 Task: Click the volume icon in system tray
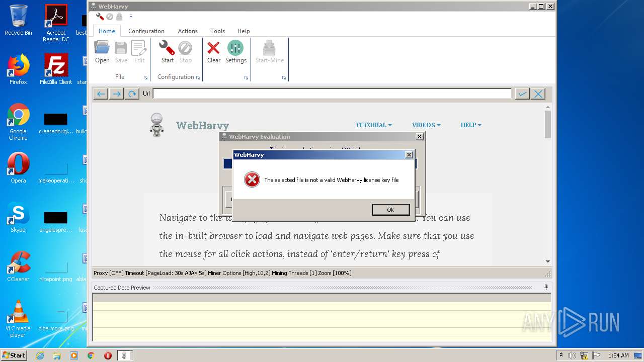click(572, 355)
